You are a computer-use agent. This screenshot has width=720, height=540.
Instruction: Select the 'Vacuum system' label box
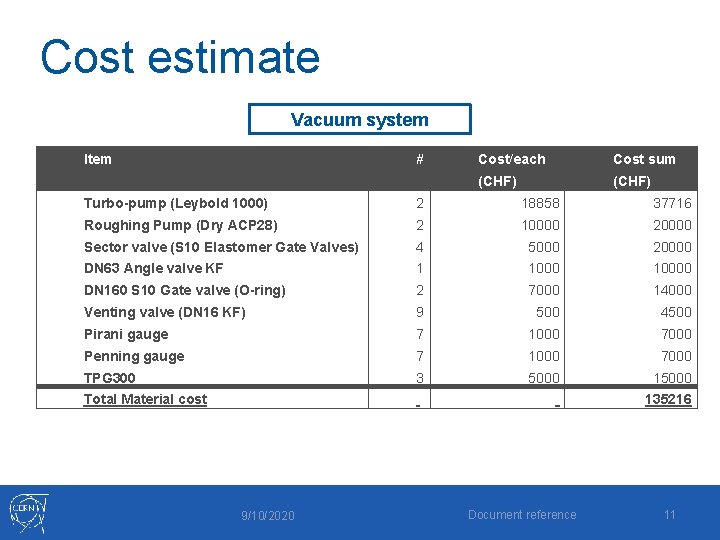360,119
